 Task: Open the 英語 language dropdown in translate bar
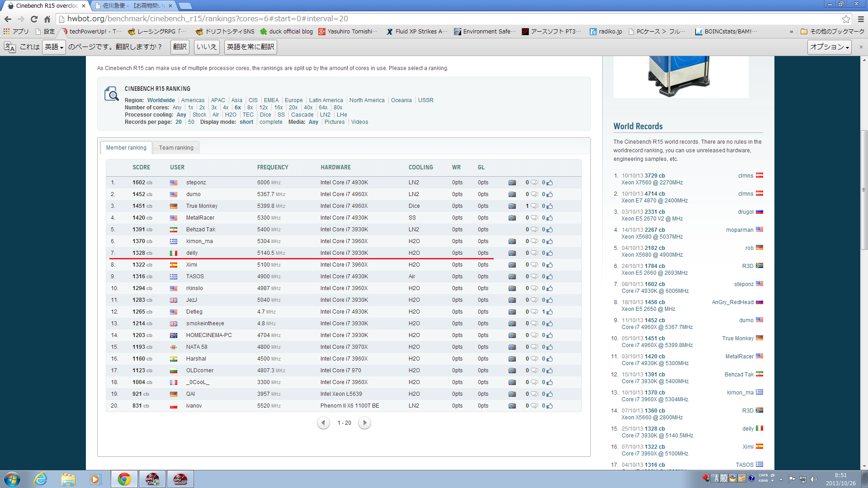tap(54, 47)
